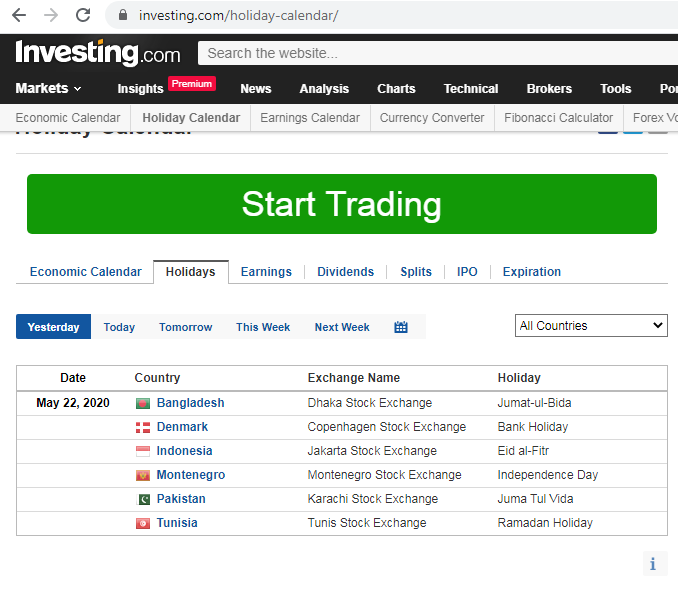This screenshot has width=678, height=614.
Task: Click the Eid al-Fitr holiday cell
Action: [x=523, y=451]
